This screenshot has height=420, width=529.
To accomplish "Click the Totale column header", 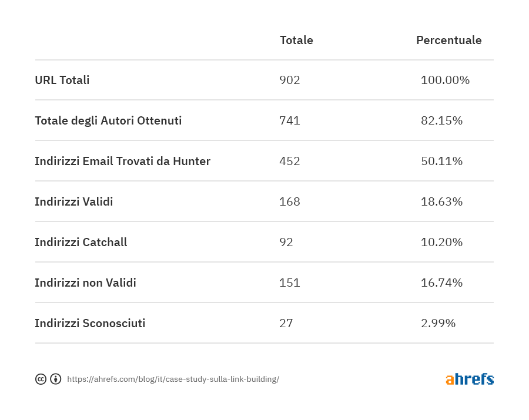I will [x=296, y=40].
